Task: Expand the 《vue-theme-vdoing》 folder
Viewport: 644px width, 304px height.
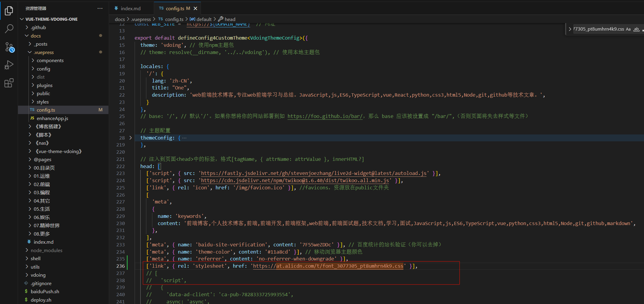Action: pyautogui.click(x=30, y=151)
